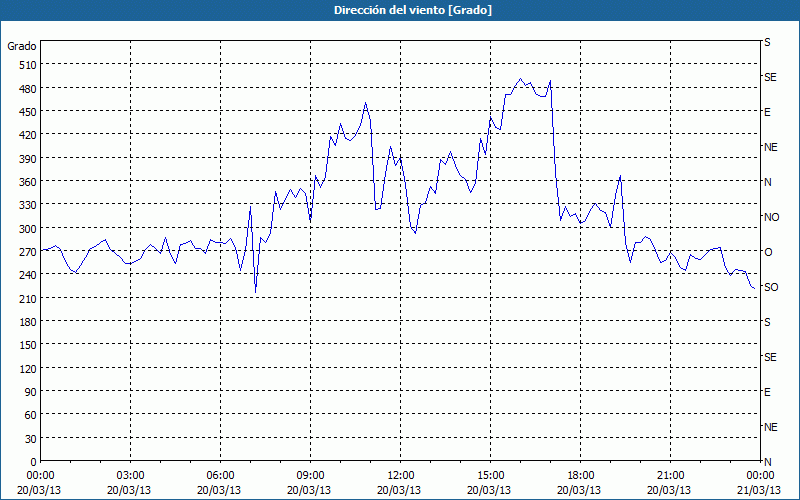Click the 'S' compass label beside 180 gridline
Viewport: 800px width, 500px height.
[767, 322]
